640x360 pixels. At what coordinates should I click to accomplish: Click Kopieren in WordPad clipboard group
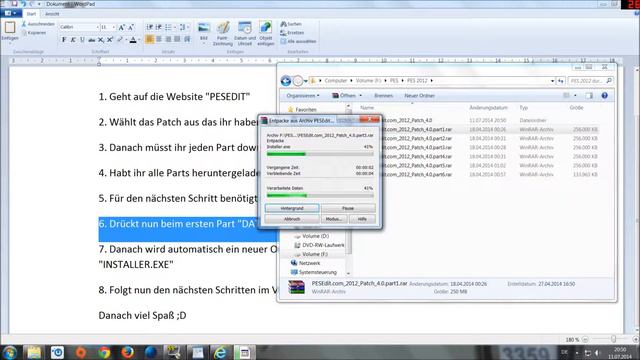tap(34, 33)
